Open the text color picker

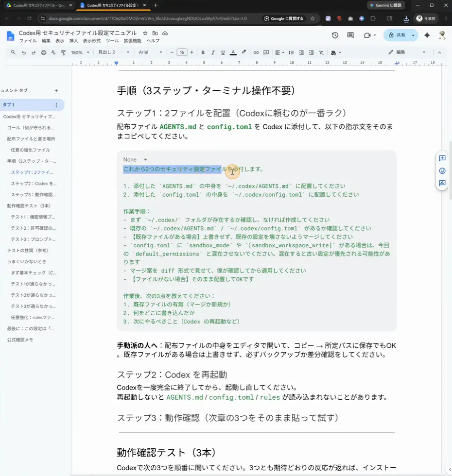click(233, 52)
